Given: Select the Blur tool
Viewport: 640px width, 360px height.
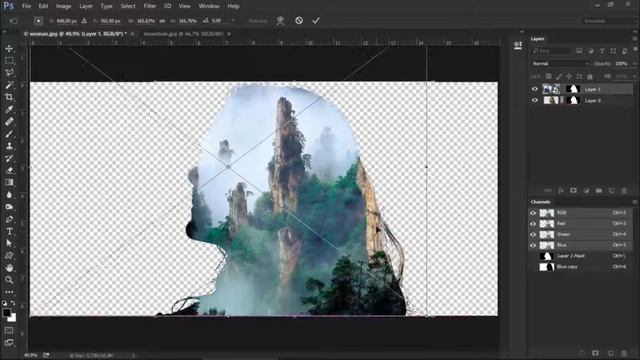Looking at the screenshot, I should [x=9, y=195].
